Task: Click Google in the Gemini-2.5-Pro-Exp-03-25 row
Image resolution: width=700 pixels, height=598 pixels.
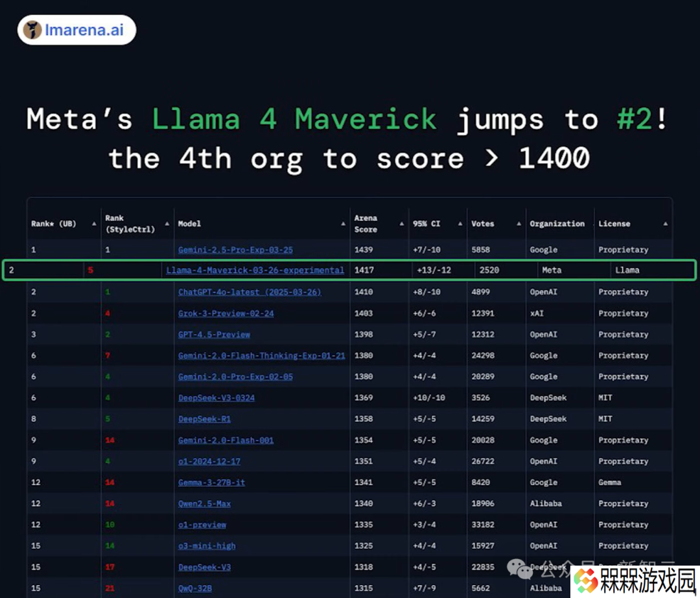Action: (x=544, y=250)
